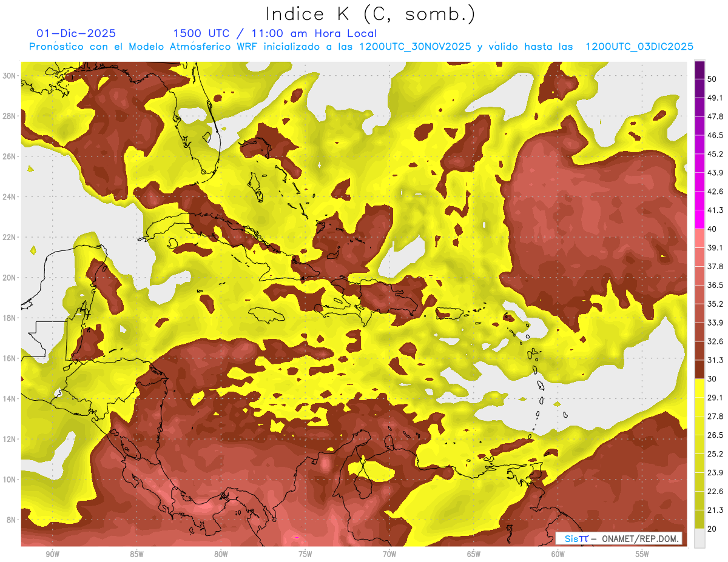Click the legend value "37.8"
The image size is (728, 562).
click(715, 266)
